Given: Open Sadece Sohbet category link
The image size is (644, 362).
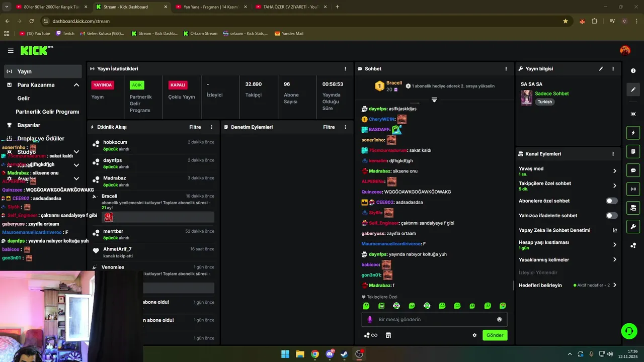Looking at the screenshot, I should pos(552,94).
